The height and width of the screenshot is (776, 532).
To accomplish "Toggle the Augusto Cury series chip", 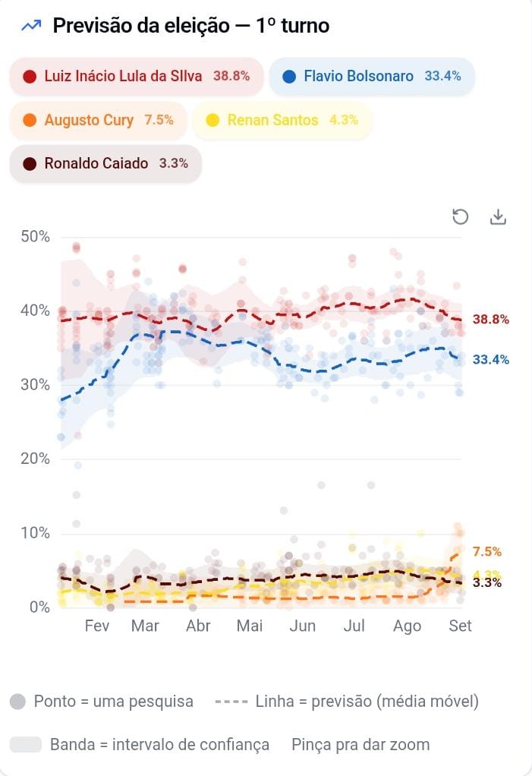I will pos(99,120).
